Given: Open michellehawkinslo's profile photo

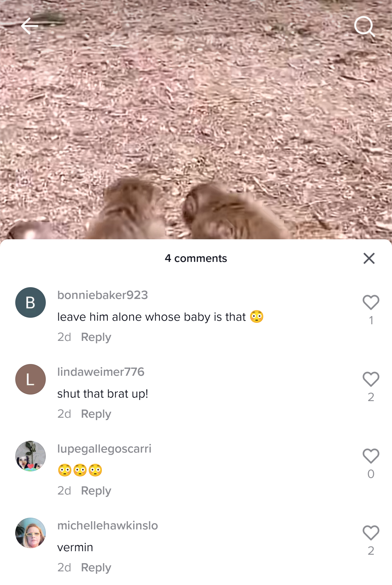Looking at the screenshot, I should pos(30,533).
